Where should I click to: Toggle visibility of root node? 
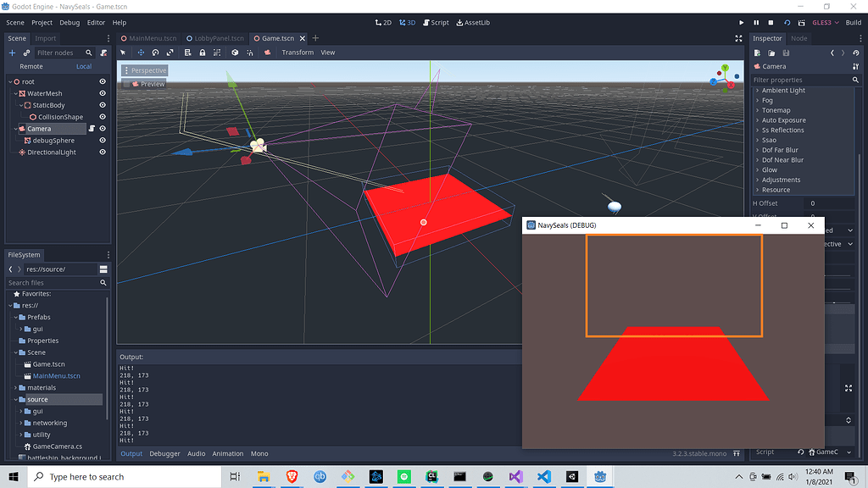(103, 81)
